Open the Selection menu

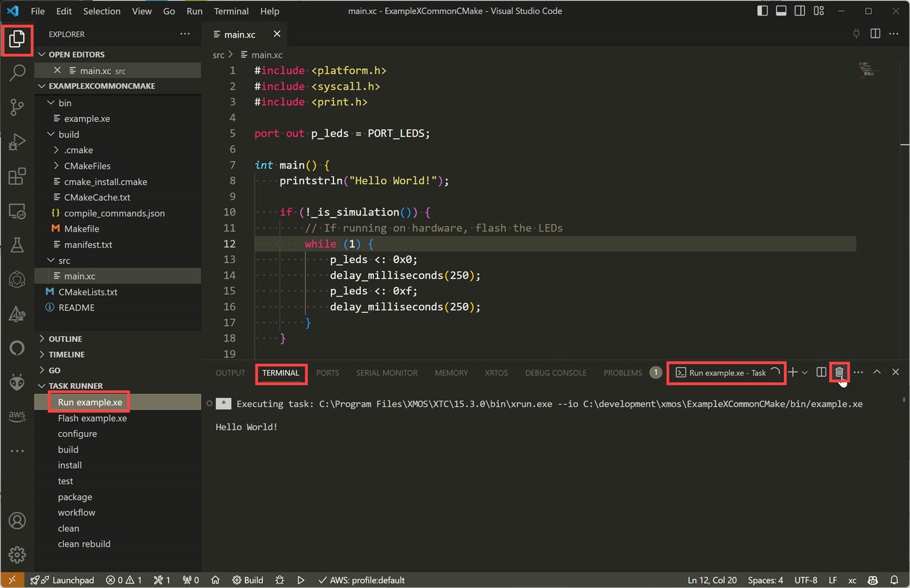click(x=102, y=11)
